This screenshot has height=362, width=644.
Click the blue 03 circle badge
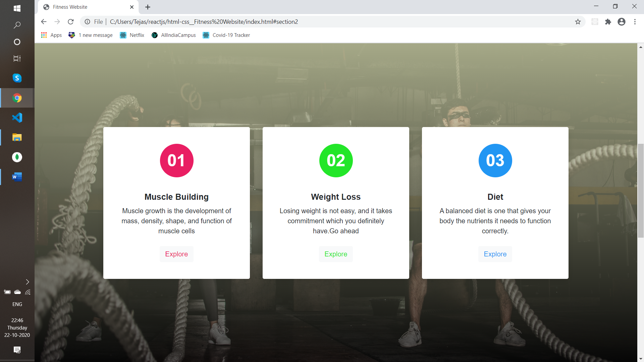pyautogui.click(x=495, y=161)
